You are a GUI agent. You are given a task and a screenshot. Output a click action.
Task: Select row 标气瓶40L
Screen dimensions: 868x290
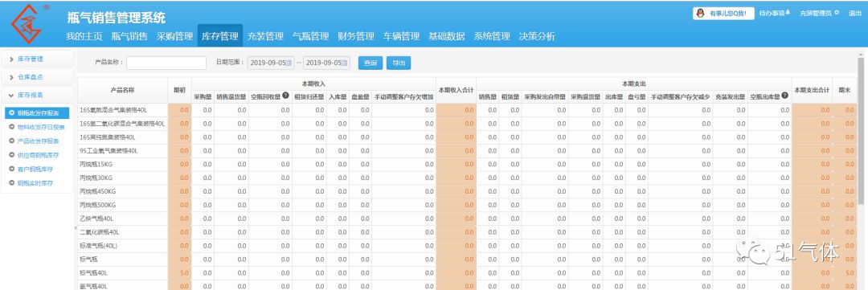point(467,273)
